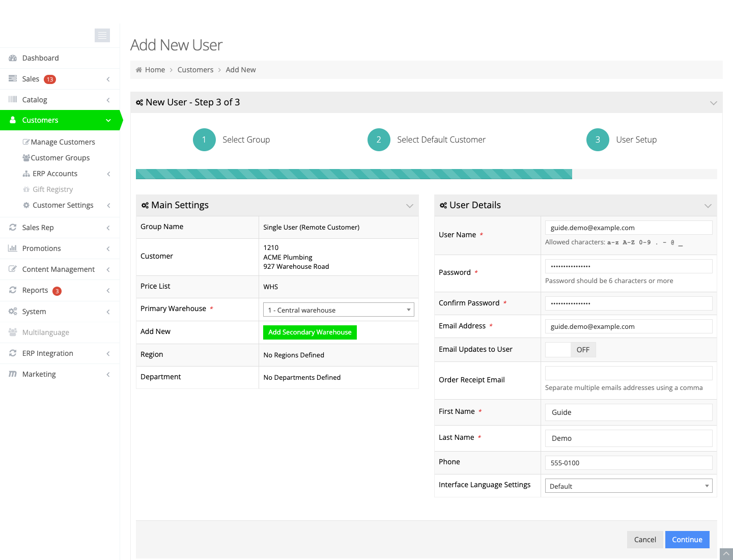Click the sidebar collapse hamburger icon
Viewport: 733px width, 560px height.
[x=102, y=35]
